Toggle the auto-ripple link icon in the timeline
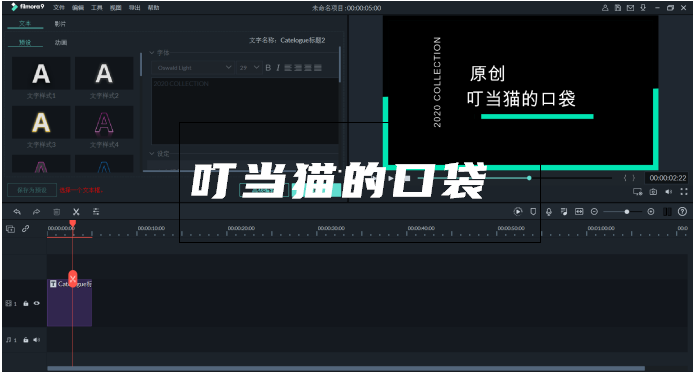This screenshot has height=374, width=695. (25, 229)
